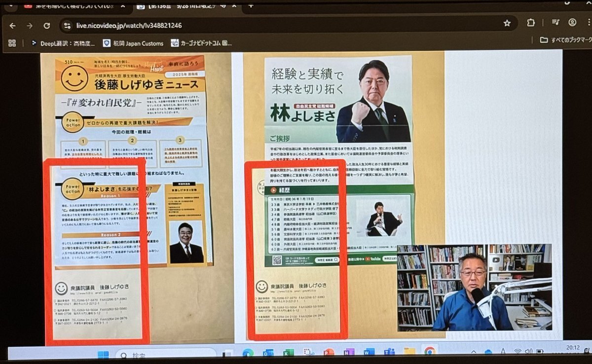The height and width of the screenshot is (364, 592).
Task: Open the clock showing 20:12
Action: point(573,348)
